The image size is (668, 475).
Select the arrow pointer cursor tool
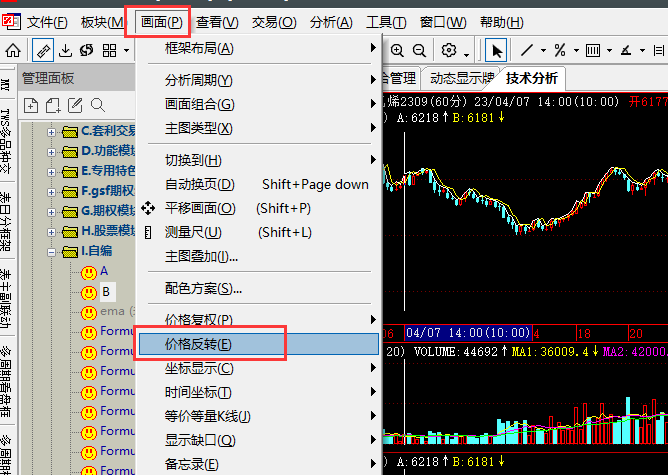click(x=496, y=50)
